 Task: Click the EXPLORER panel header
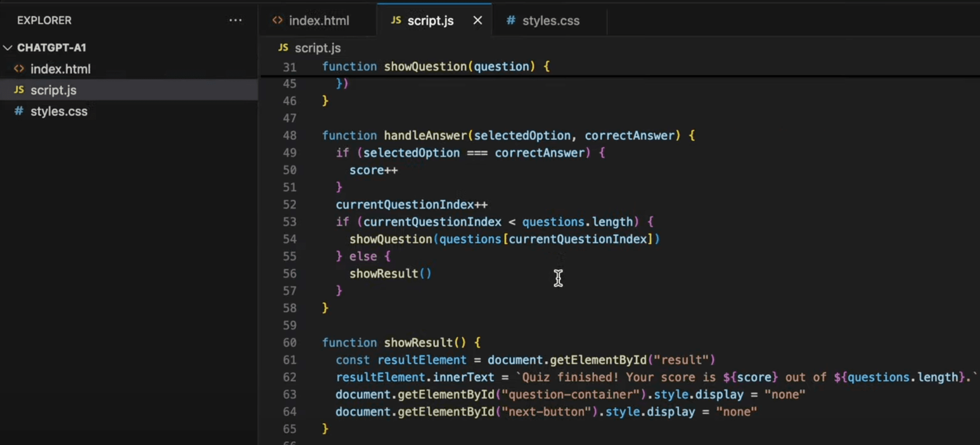[44, 20]
